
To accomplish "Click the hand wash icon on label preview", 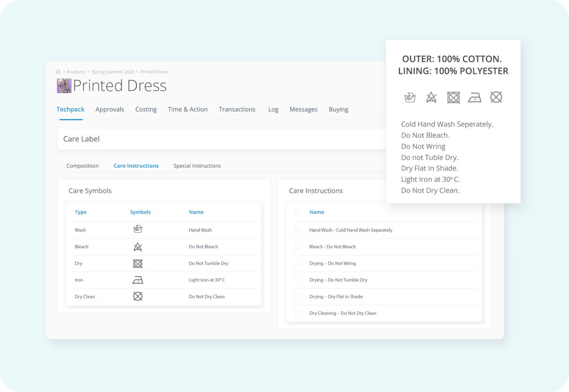I will click(410, 98).
